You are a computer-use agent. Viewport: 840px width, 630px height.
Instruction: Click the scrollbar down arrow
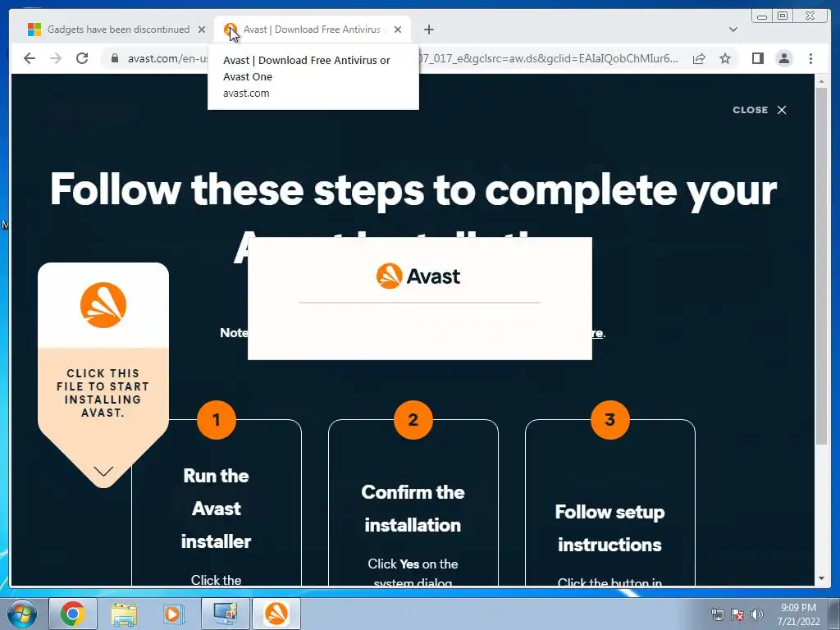[821, 578]
